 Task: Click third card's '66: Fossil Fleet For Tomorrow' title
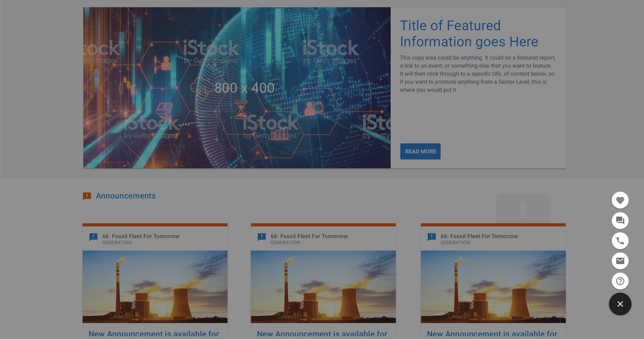(479, 236)
